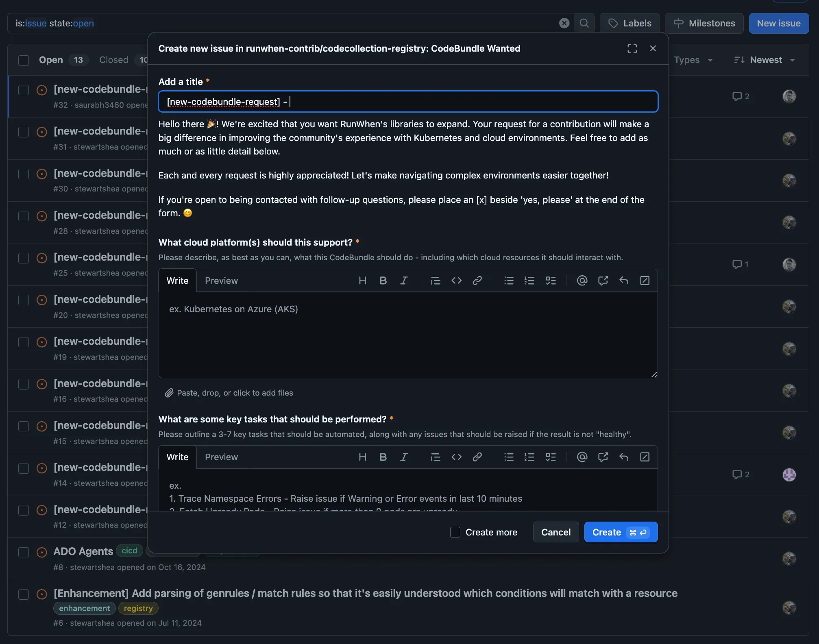Insert a heading in the cloud platform field

[x=363, y=281]
